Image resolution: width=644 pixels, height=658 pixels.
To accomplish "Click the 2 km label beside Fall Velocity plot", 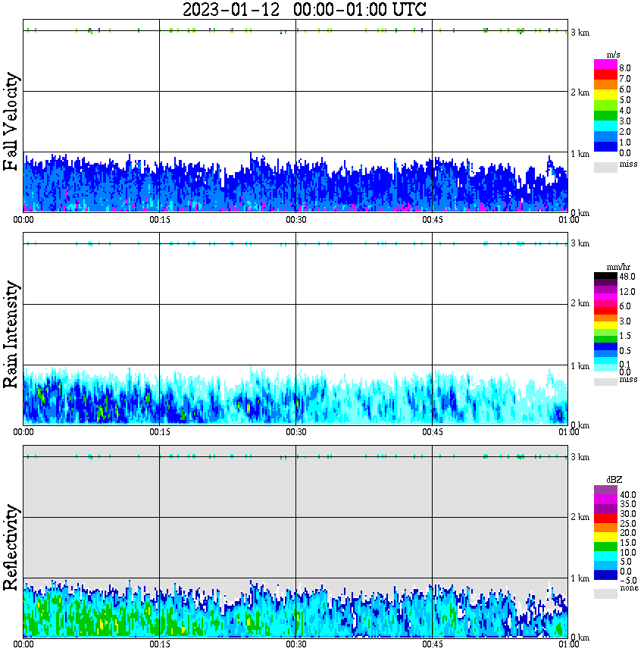I will tap(580, 92).
